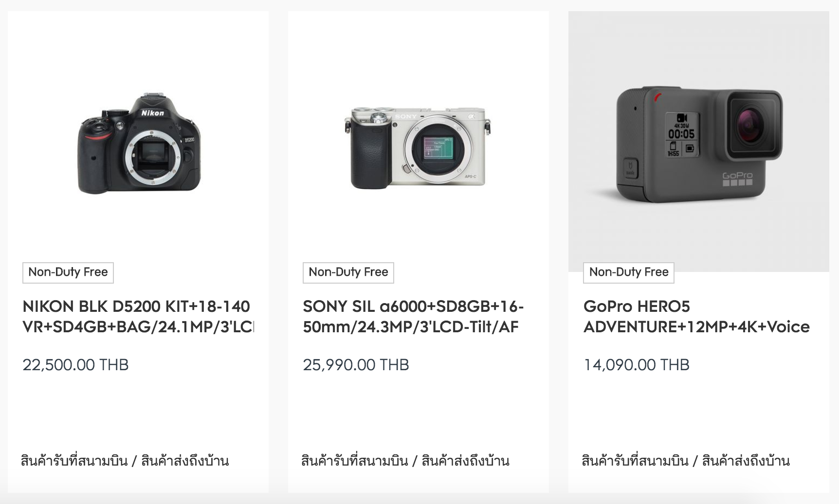Click the Non-Duty Free badge on GoPro card

click(x=629, y=272)
